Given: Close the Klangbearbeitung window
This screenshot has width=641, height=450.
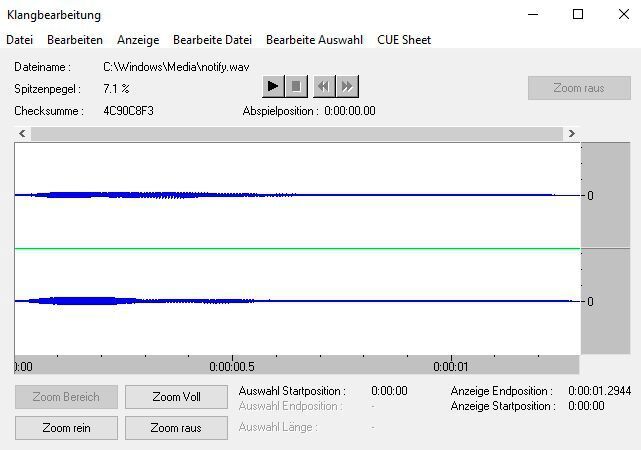Looking at the screenshot, I should click(x=623, y=14).
